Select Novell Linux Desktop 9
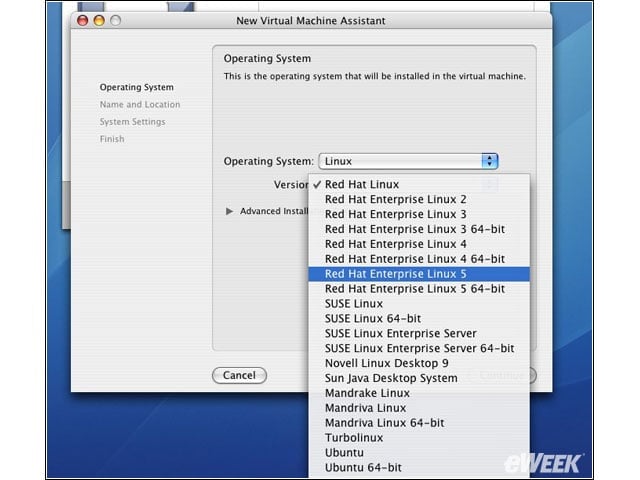 [x=419, y=363]
